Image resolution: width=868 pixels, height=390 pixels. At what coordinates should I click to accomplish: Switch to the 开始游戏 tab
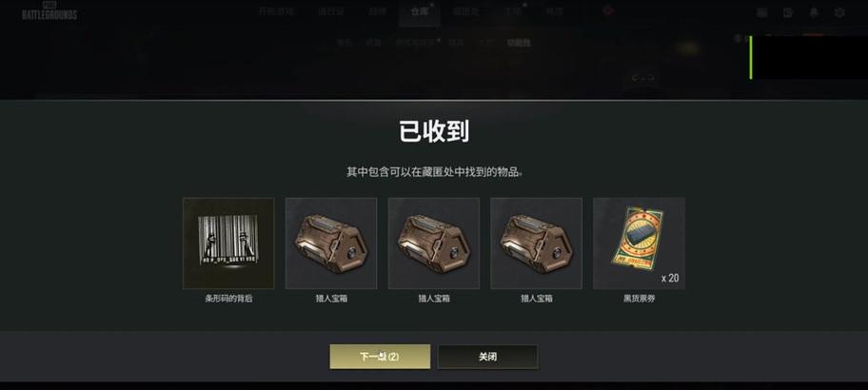275,11
